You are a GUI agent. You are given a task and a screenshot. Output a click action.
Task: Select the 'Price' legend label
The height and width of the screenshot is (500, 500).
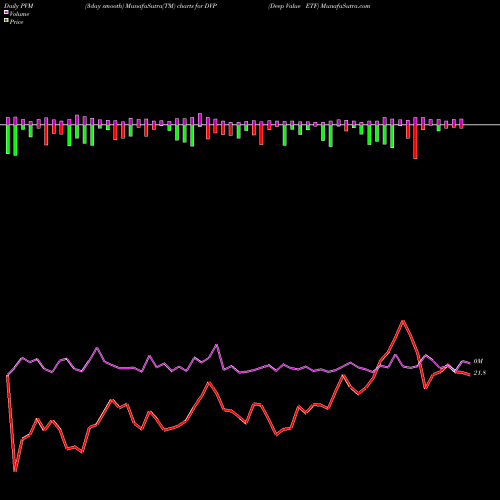click(16, 22)
